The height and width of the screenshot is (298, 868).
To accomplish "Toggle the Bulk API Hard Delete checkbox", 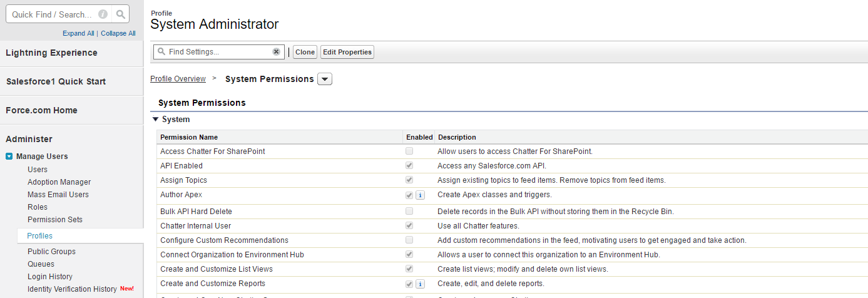I will point(409,212).
